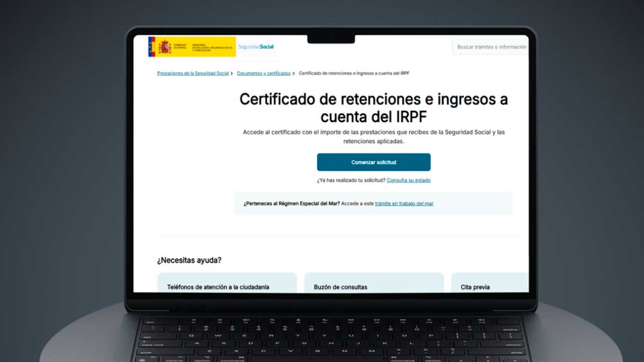
Task: Click the Spanish flag in the header logo
Action: [152, 47]
